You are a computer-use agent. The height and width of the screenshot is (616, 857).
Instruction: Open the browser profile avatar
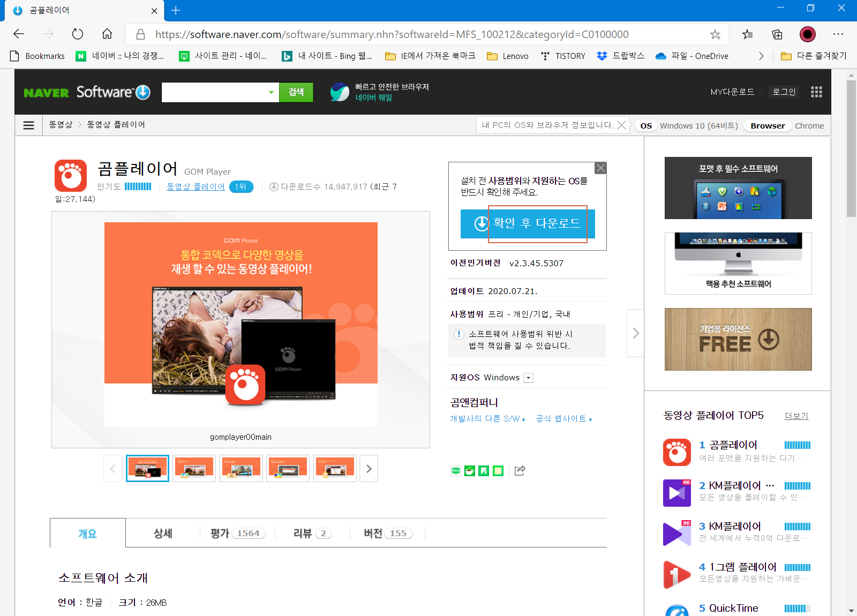pos(808,34)
